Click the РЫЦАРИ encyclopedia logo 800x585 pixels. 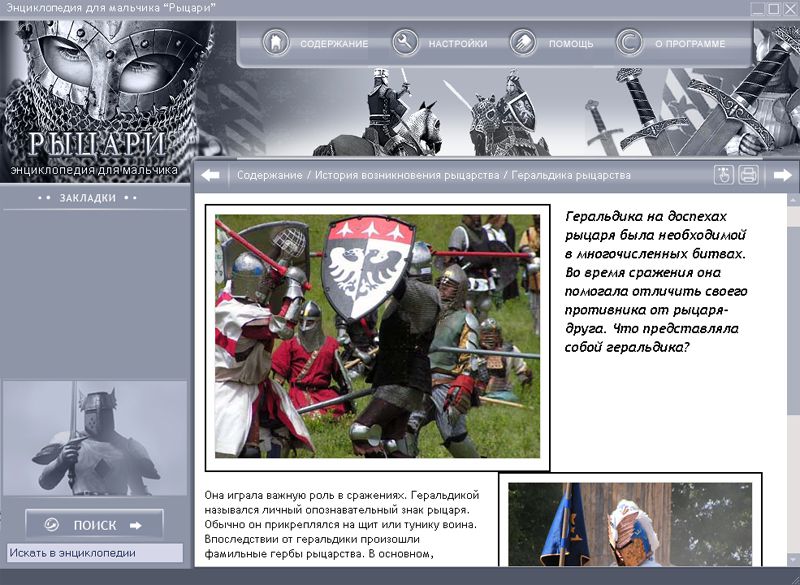click(96, 145)
